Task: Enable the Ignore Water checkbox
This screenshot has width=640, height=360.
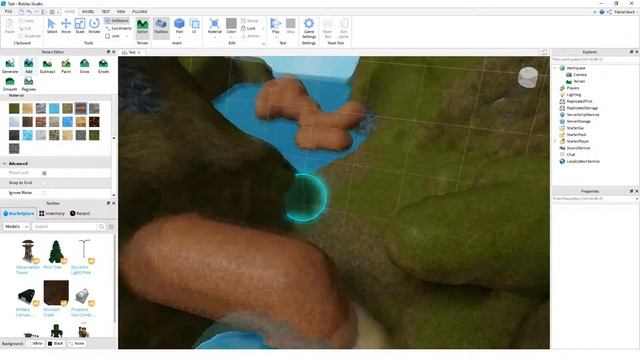Action: tap(44, 193)
